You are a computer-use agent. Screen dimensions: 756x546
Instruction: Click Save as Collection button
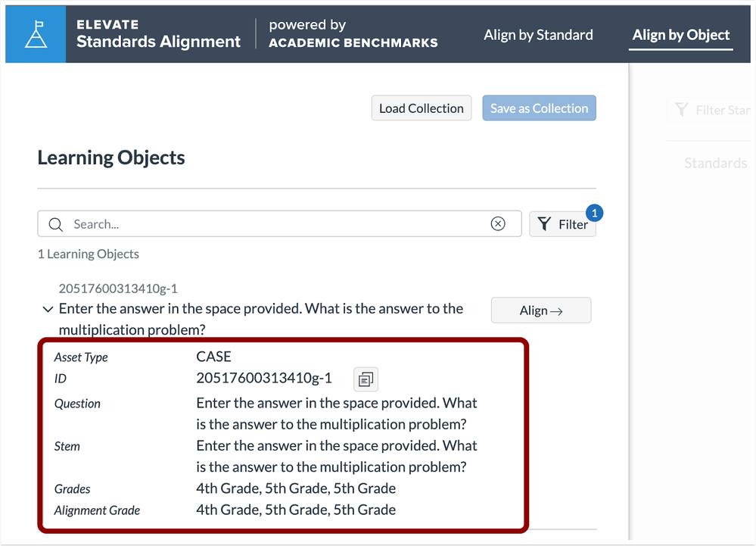coord(539,108)
